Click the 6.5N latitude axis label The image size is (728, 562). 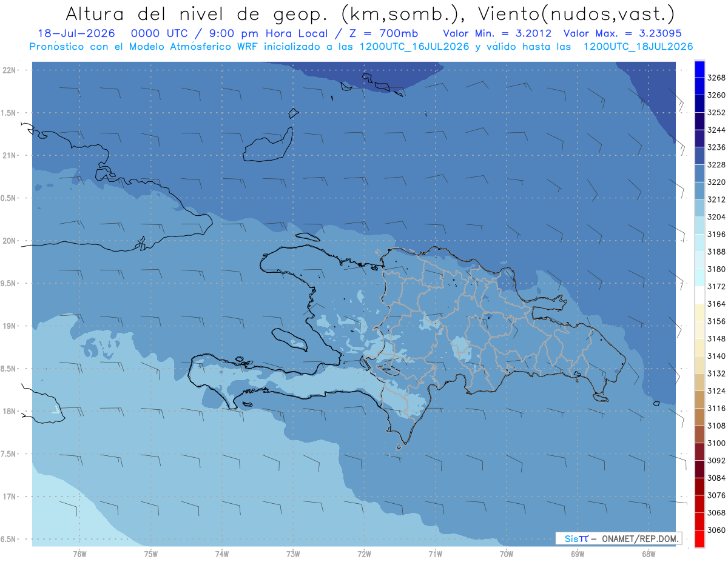tap(9, 539)
